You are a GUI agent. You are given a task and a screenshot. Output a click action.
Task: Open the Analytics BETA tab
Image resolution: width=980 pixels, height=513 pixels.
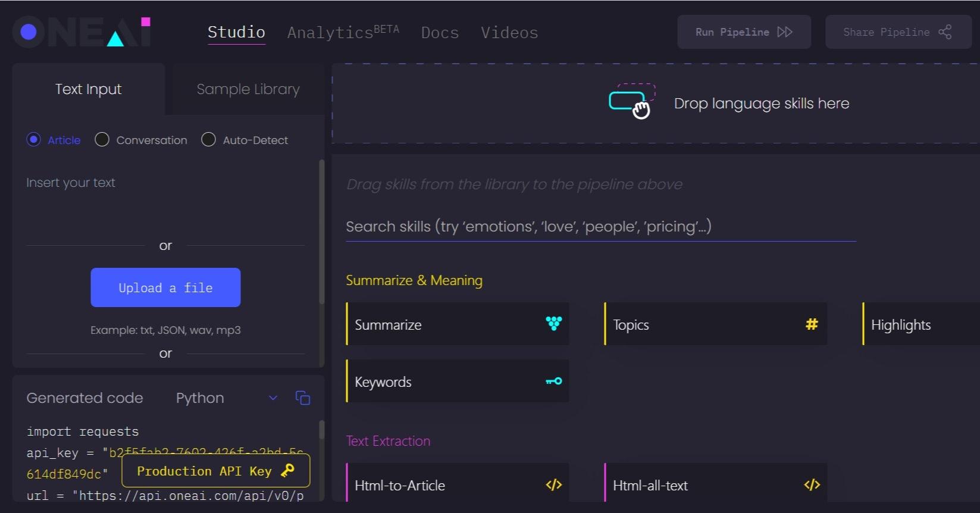(x=343, y=32)
